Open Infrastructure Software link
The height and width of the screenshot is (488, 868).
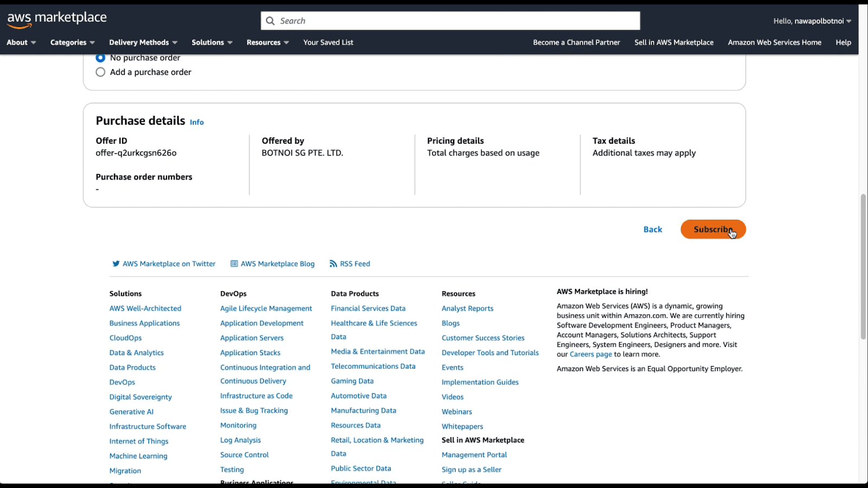(148, 426)
